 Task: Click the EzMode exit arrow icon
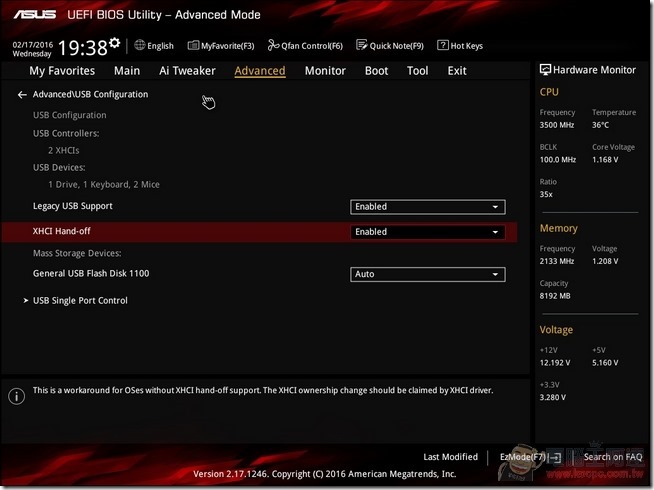pyautogui.click(x=554, y=458)
